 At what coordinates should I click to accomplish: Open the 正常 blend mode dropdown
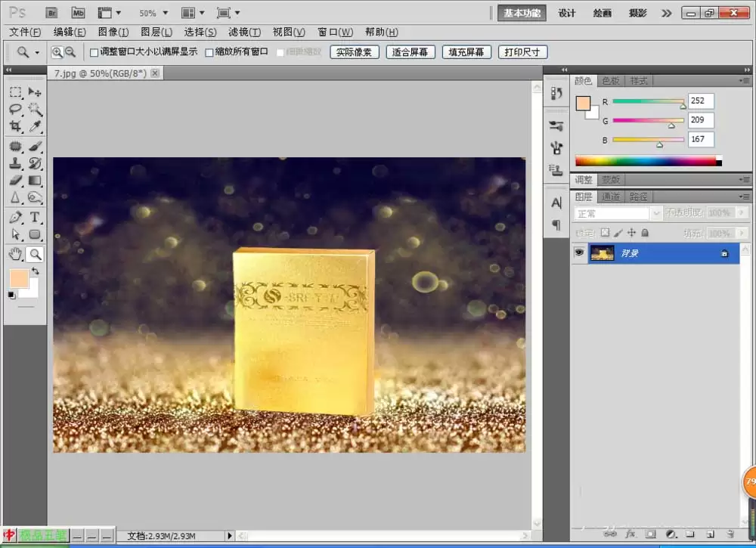pyautogui.click(x=618, y=213)
